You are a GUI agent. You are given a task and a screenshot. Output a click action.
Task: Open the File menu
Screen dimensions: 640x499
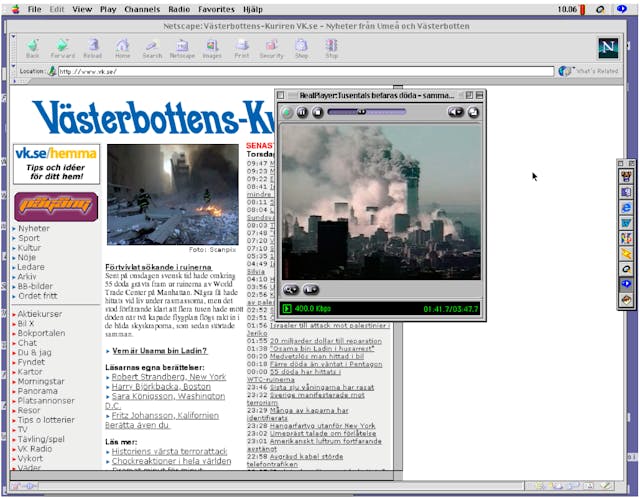34,9
